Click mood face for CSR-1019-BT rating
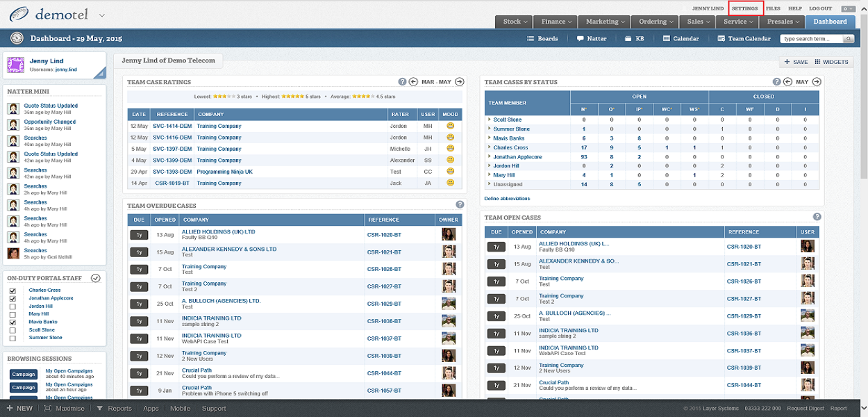 (x=450, y=183)
